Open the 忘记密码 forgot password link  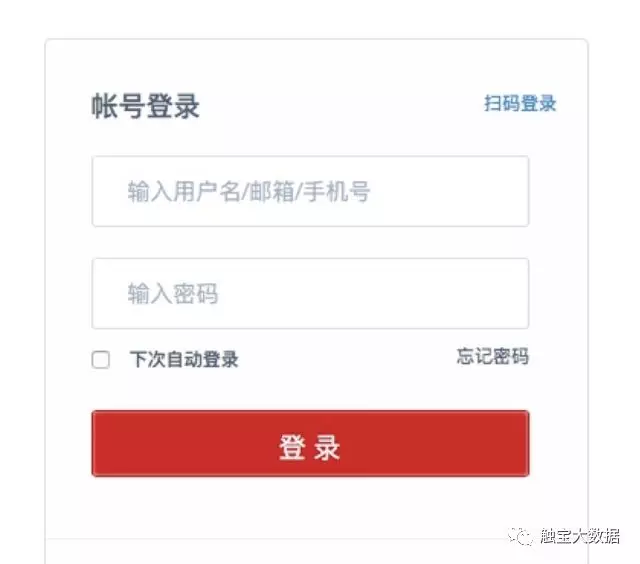point(492,356)
